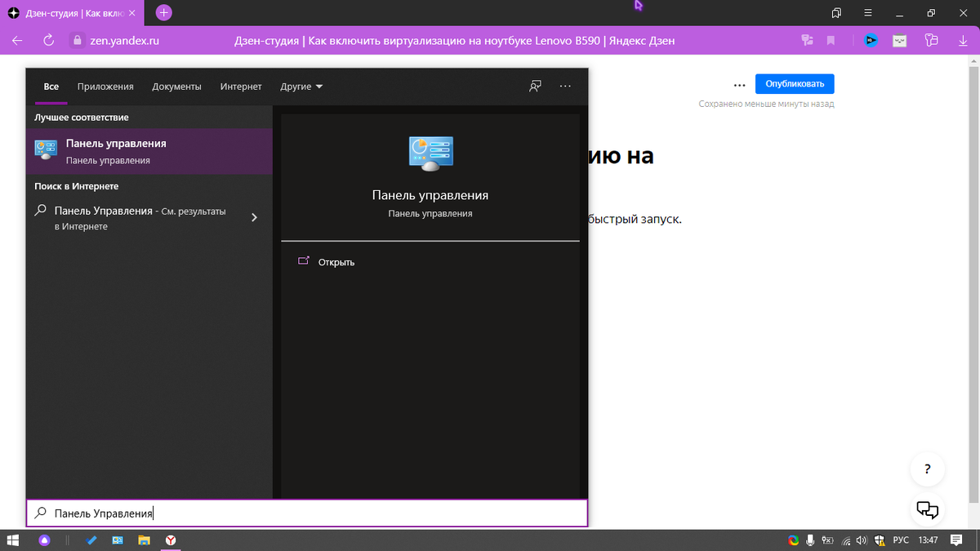Click the zen.yandex.ru address text
This screenshot has width=980, height=551.
point(124,40)
